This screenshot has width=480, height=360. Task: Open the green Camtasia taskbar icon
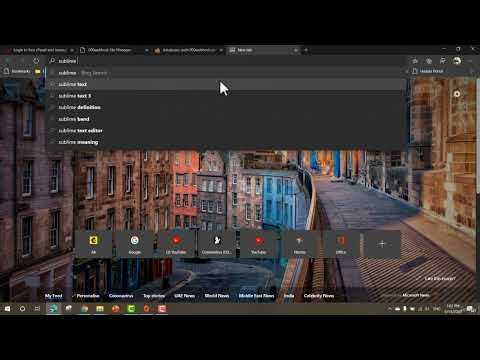pos(131,309)
